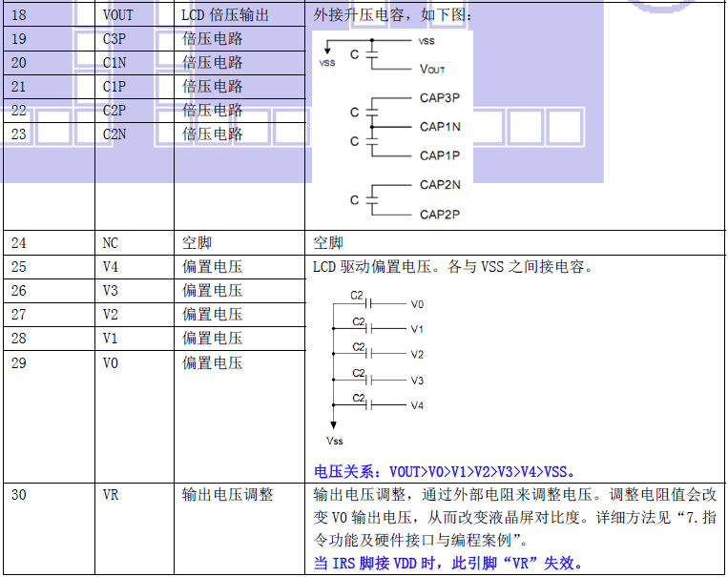
Task: Click the CAP1P label in diagram
Action: [440, 155]
